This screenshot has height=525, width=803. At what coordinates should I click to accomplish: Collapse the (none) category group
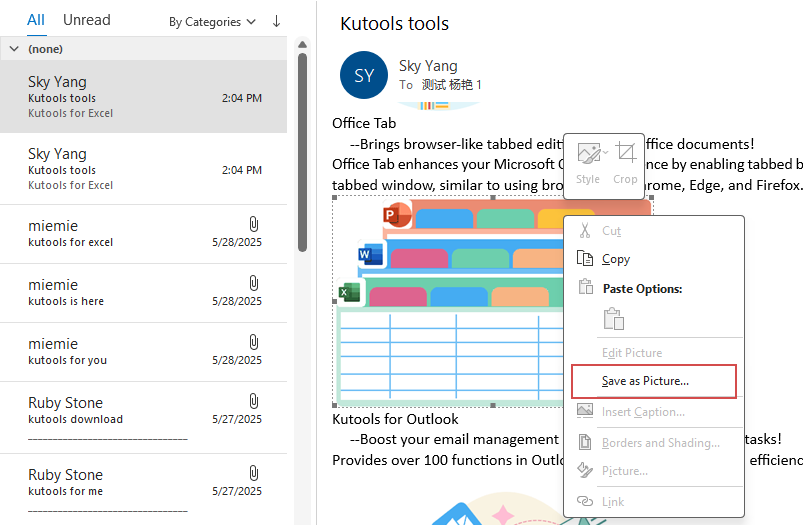[x=14, y=48]
